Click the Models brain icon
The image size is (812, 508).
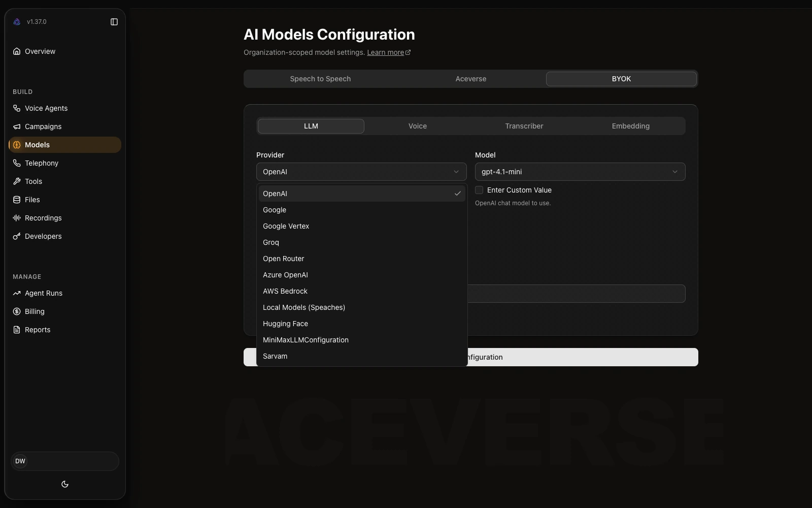point(17,145)
